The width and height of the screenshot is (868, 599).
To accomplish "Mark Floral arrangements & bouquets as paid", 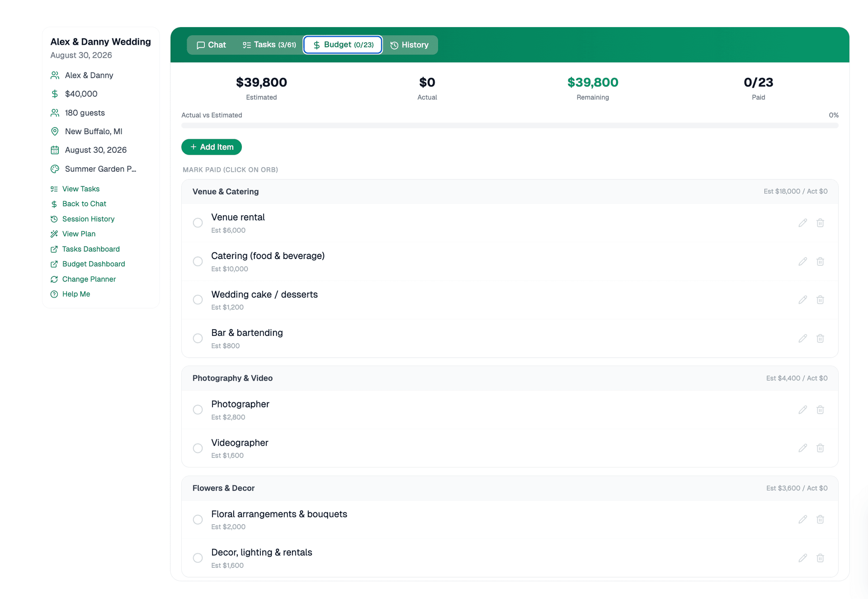I will pos(198,519).
